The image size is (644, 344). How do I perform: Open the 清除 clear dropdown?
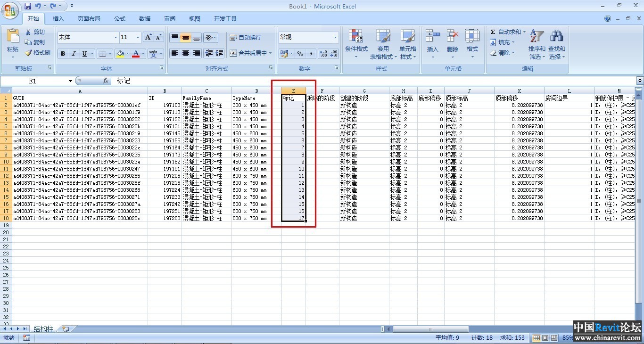click(x=502, y=53)
